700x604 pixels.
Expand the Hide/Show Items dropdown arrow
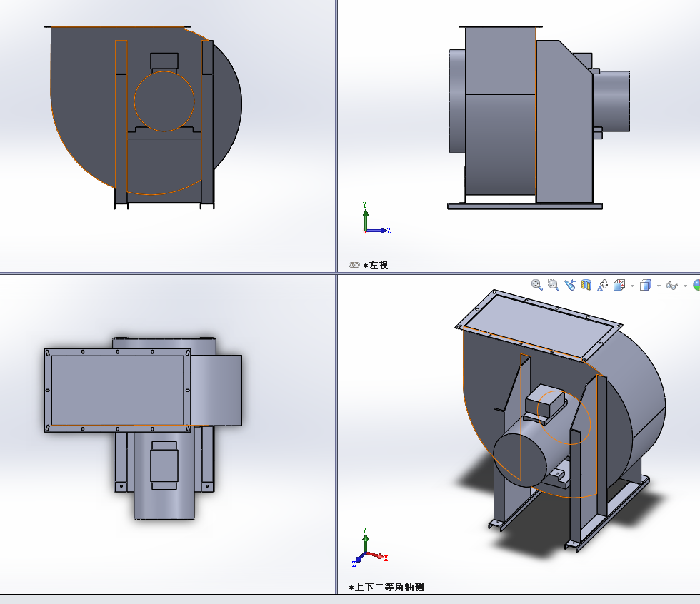coord(685,286)
